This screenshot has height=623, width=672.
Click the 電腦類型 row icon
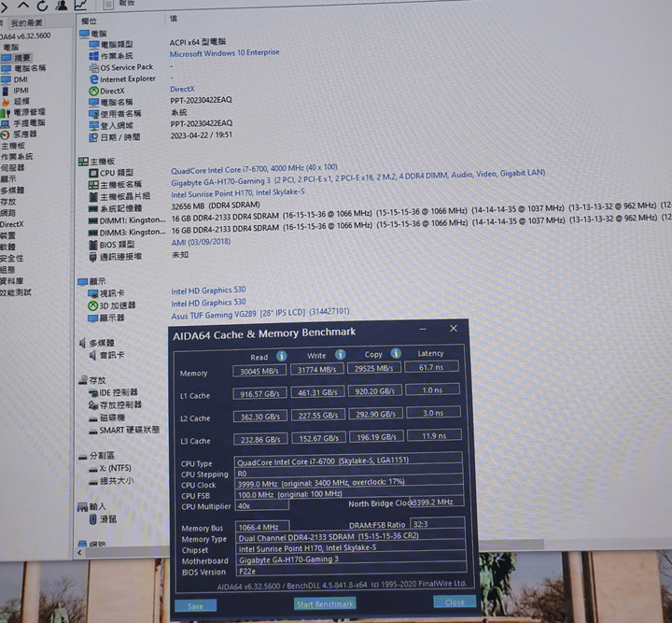coord(94,45)
